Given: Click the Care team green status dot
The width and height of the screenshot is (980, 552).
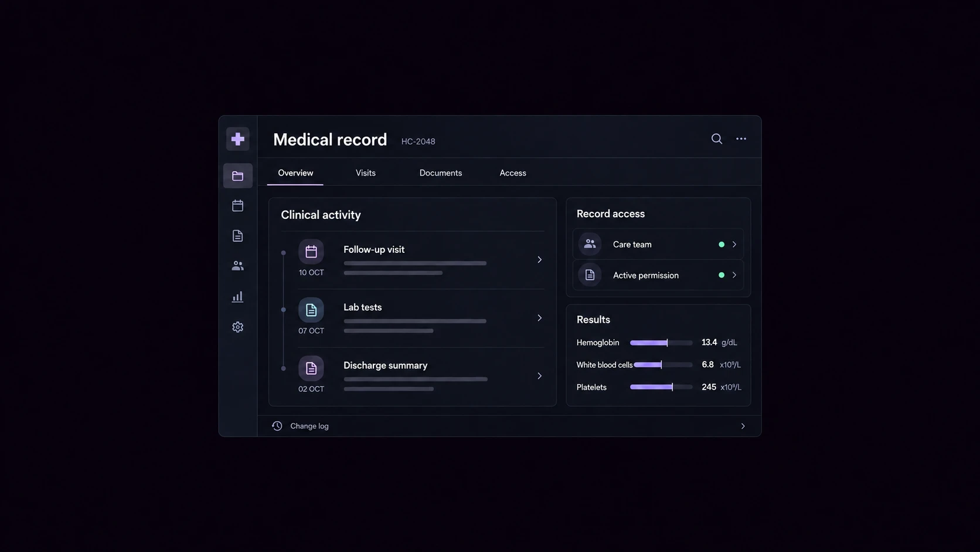Looking at the screenshot, I should click(722, 245).
